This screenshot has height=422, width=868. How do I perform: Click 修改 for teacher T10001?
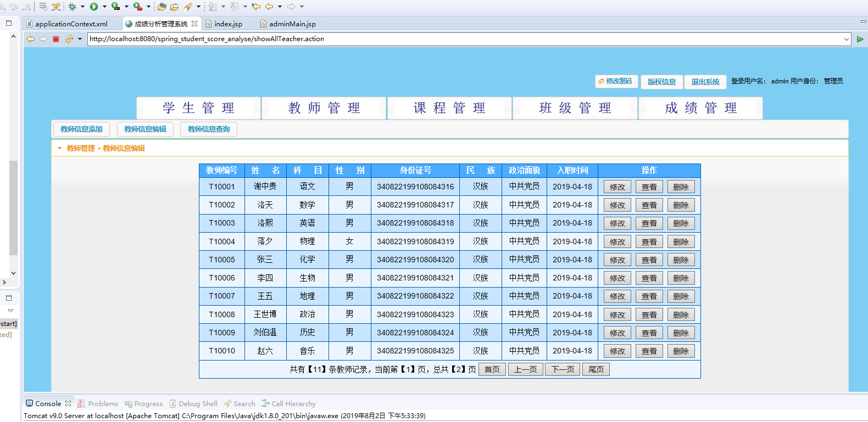click(x=617, y=187)
